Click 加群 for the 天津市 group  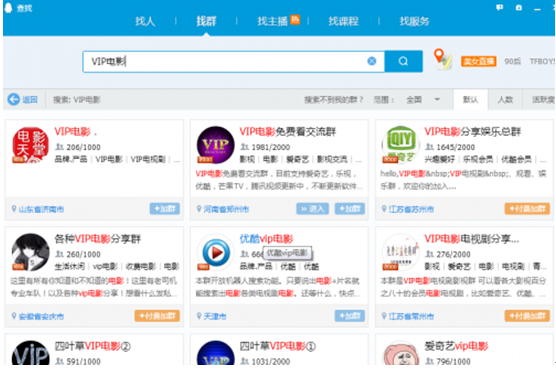[350, 316]
